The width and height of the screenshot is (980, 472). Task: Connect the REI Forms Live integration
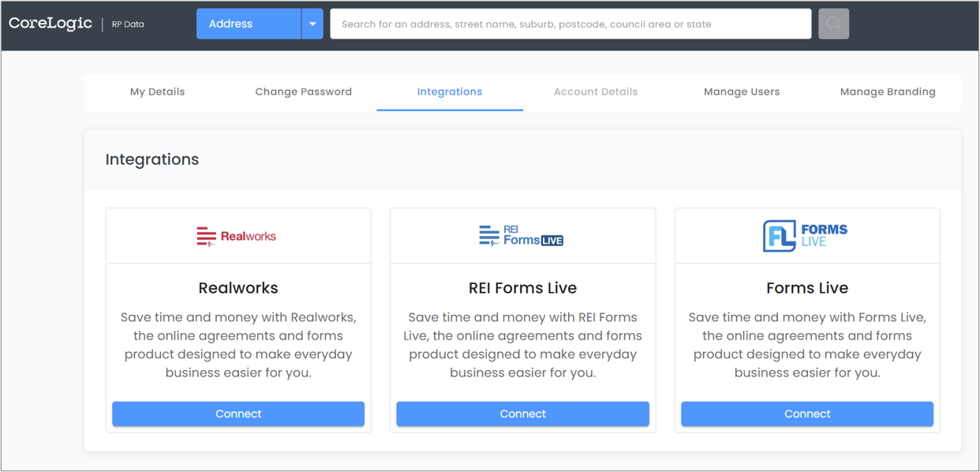(x=522, y=414)
